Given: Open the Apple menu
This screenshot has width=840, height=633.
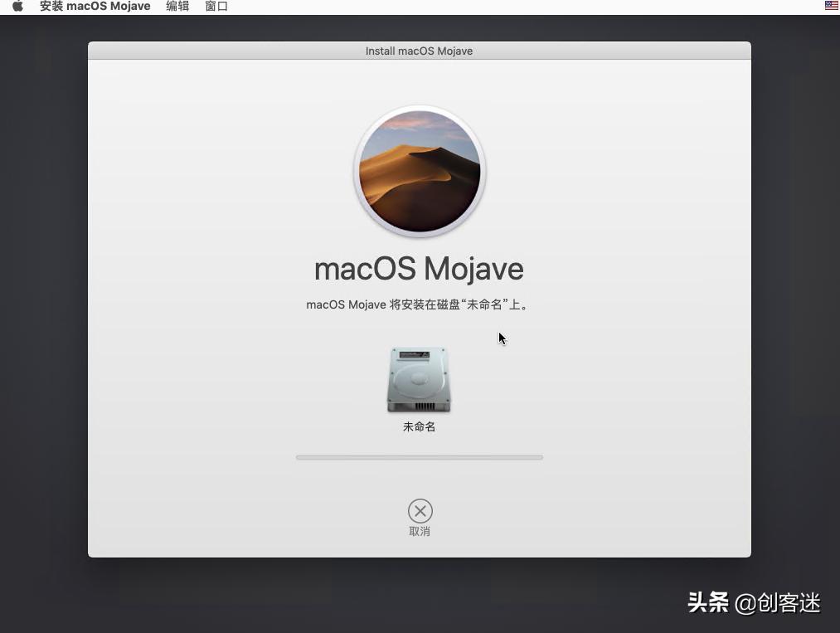Looking at the screenshot, I should [x=17, y=6].
